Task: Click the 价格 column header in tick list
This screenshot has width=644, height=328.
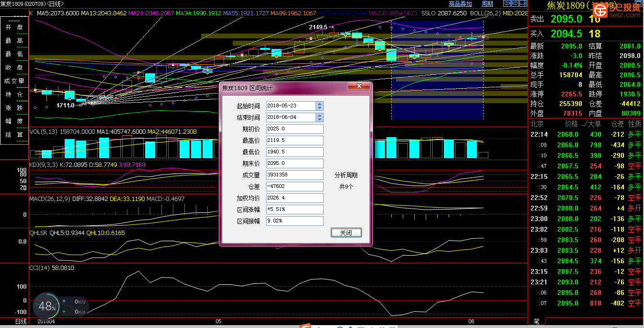Action: click(571, 124)
